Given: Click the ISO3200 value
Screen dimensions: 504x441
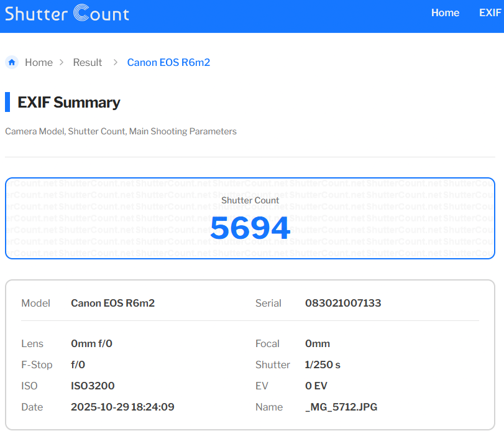Looking at the screenshot, I should coord(93,386).
